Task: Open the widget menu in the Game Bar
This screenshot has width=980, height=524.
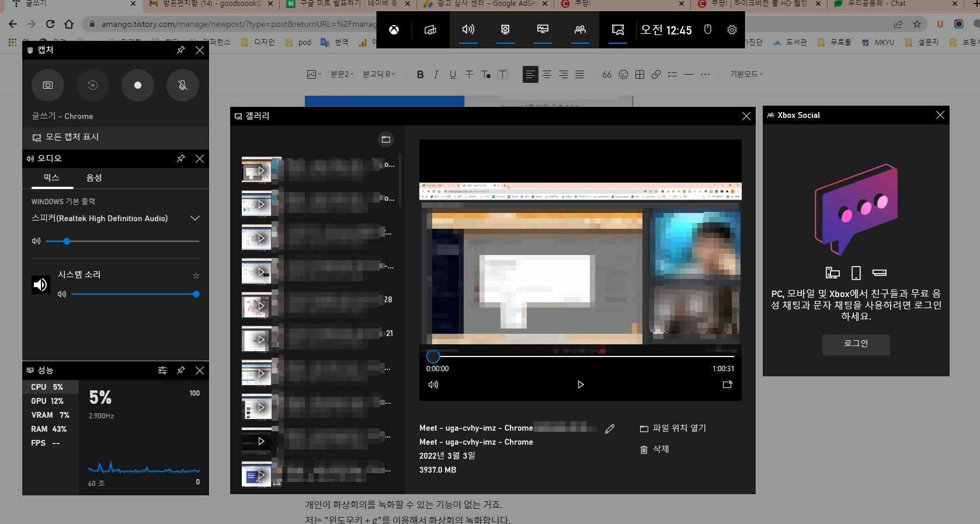Action: (x=430, y=30)
